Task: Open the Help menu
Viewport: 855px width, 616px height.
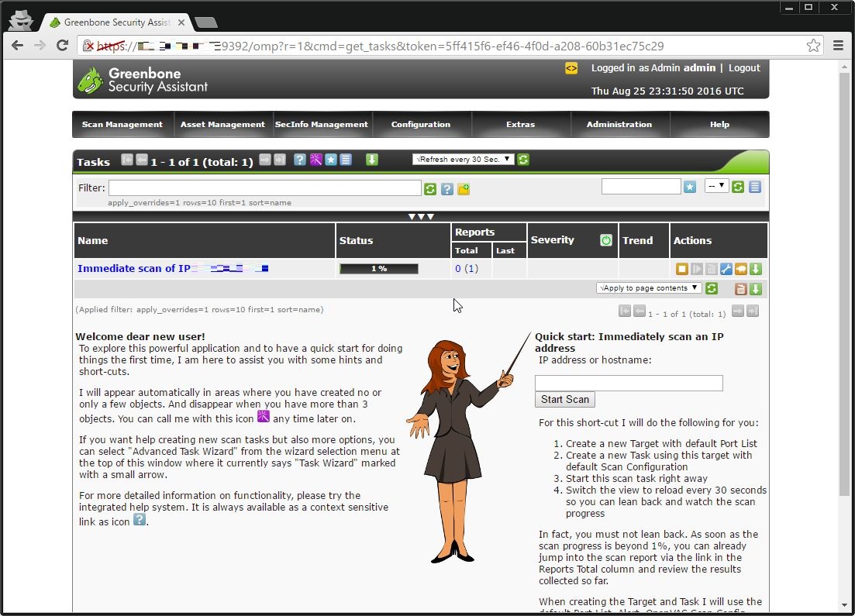Action: [720, 124]
